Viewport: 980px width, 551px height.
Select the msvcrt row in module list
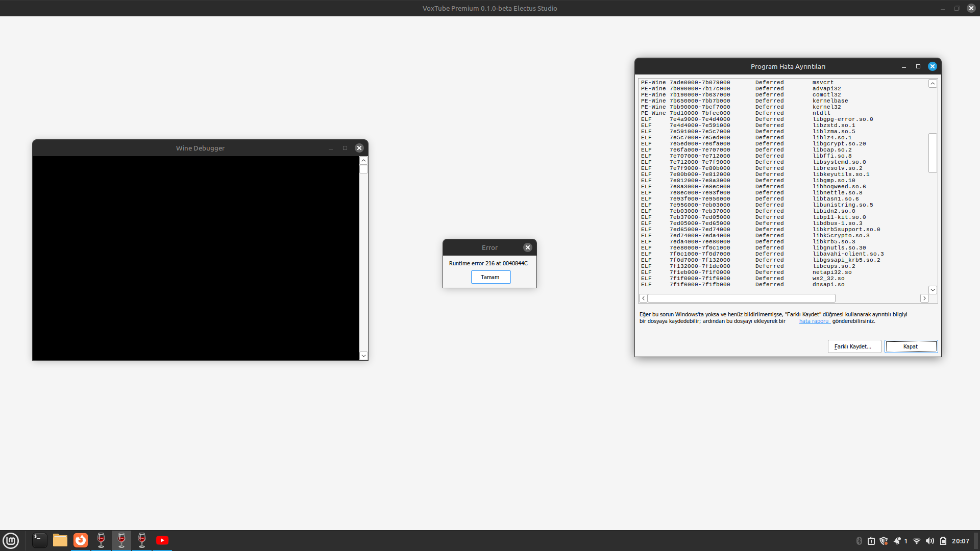tap(737, 83)
